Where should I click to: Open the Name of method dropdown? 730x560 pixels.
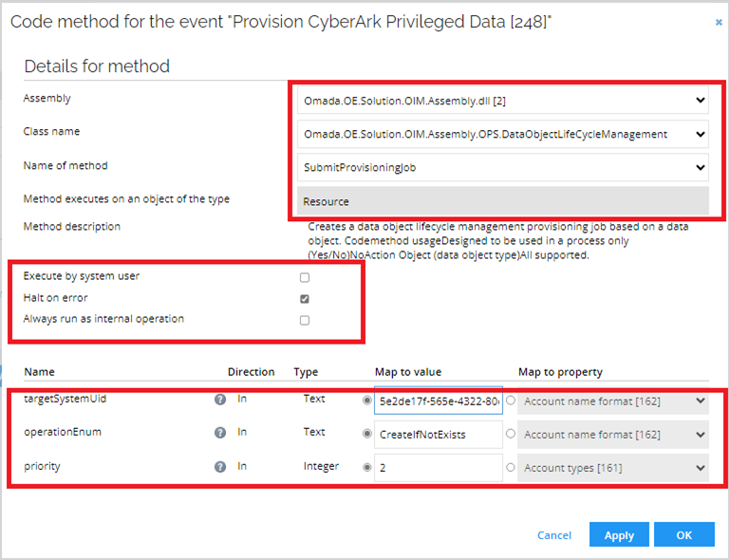(x=503, y=167)
